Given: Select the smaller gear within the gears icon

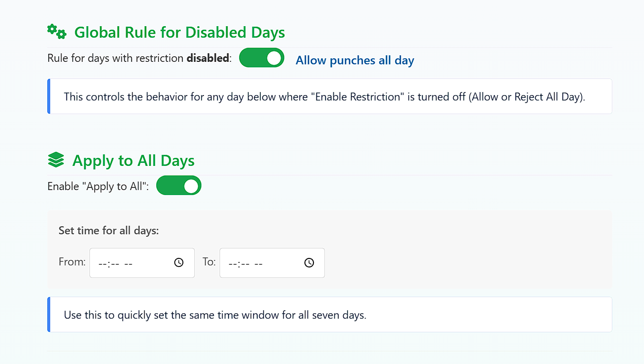Looking at the screenshot, I should pos(61,35).
